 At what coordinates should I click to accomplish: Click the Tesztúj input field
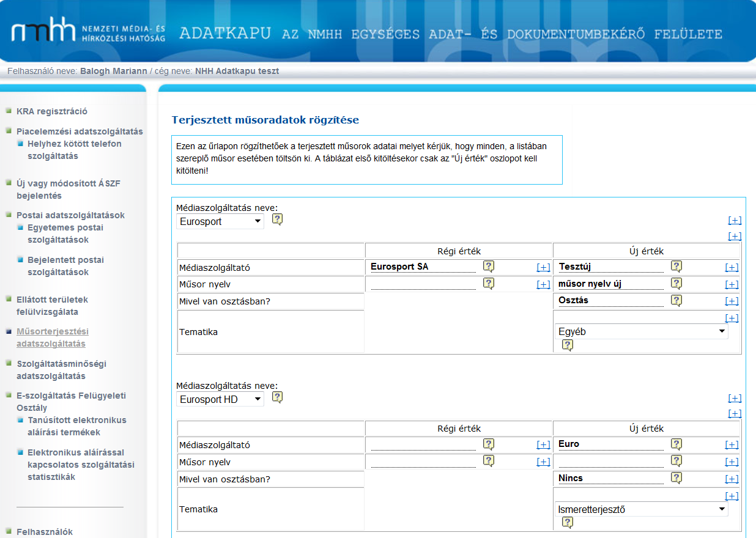(611, 267)
